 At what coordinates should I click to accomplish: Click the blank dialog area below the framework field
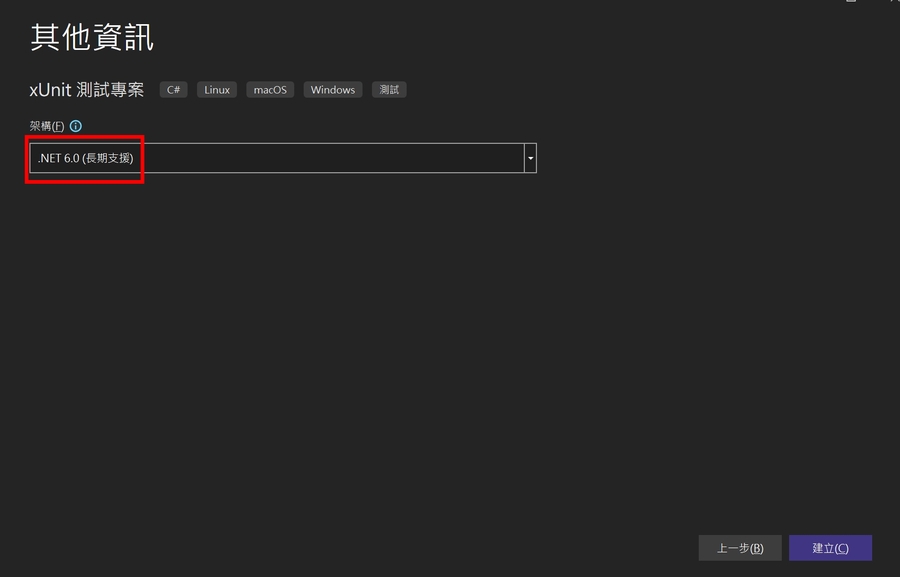click(x=400, y=350)
